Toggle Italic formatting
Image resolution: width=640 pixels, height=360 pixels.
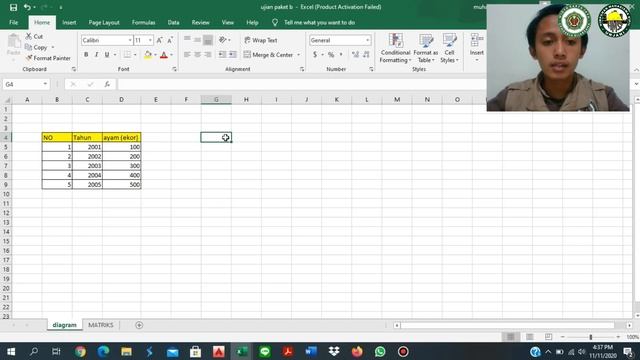[96, 55]
